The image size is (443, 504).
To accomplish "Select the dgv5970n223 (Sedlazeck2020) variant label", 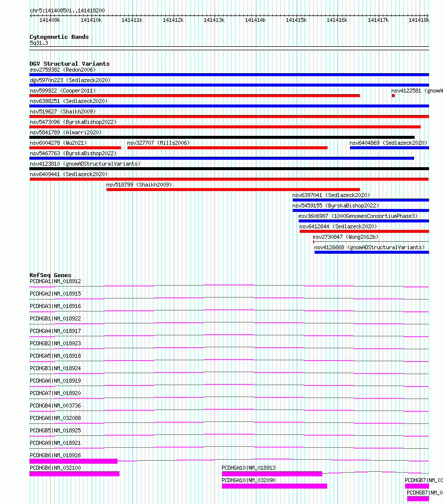I will (70, 80).
